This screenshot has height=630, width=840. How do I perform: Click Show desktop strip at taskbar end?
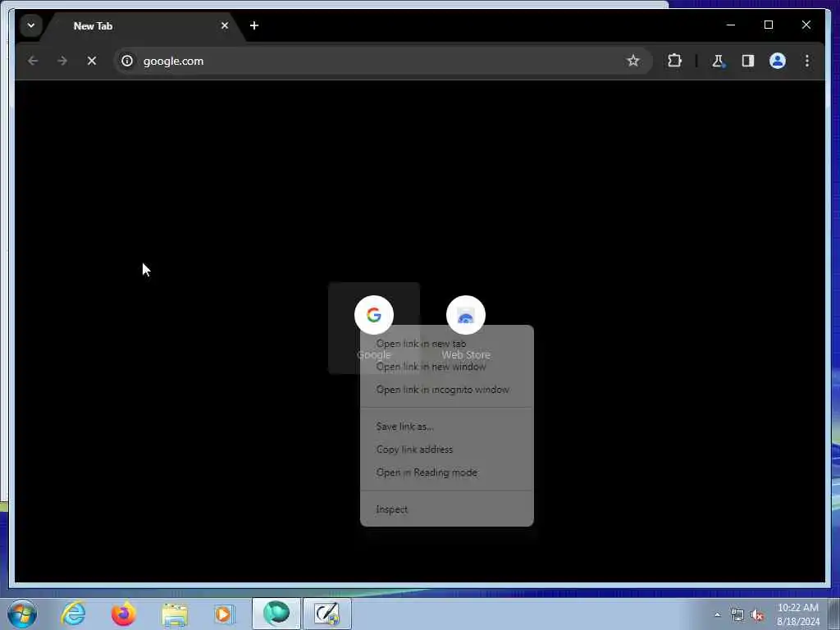834,614
